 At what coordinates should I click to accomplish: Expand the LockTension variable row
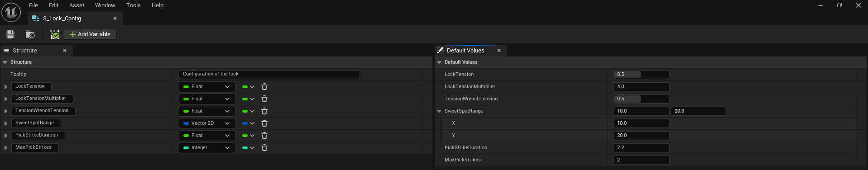[6, 87]
